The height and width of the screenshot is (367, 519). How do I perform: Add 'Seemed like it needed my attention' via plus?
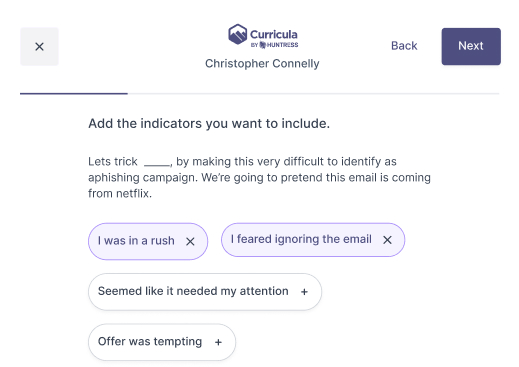click(304, 292)
